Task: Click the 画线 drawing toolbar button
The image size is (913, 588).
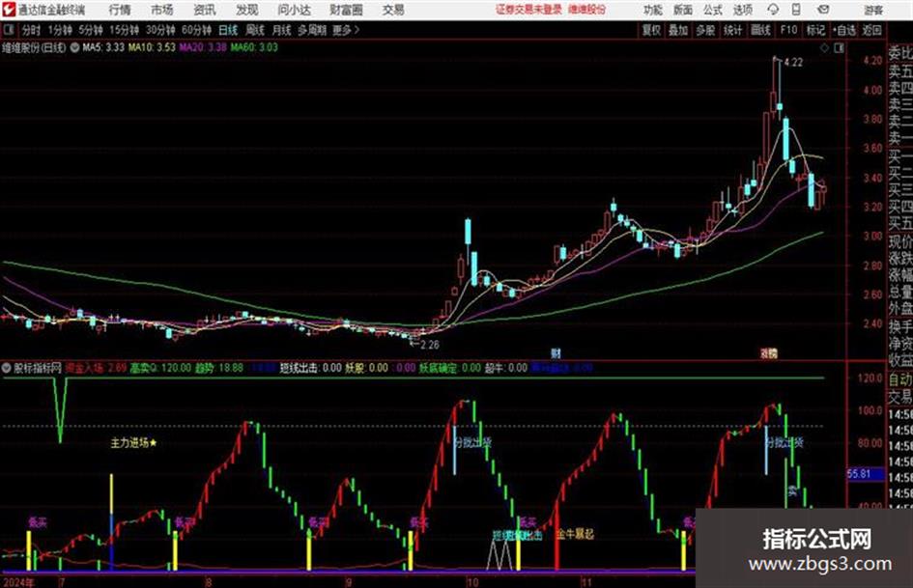Action: tap(760, 30)
